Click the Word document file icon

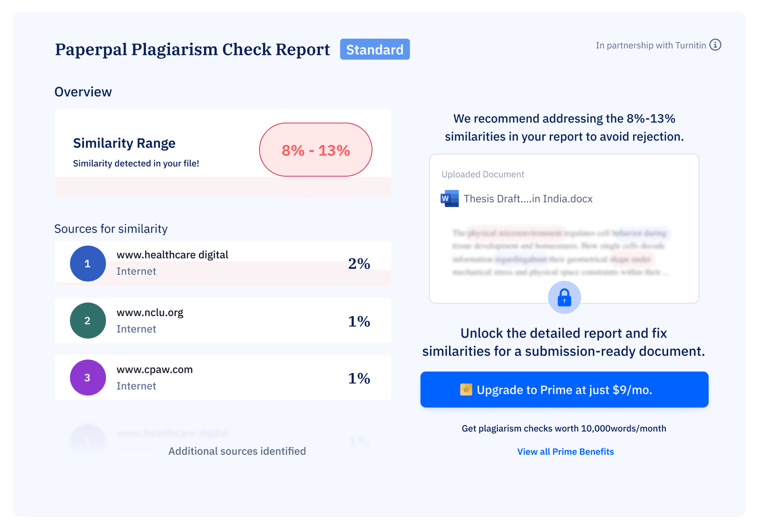coord(450,199)
